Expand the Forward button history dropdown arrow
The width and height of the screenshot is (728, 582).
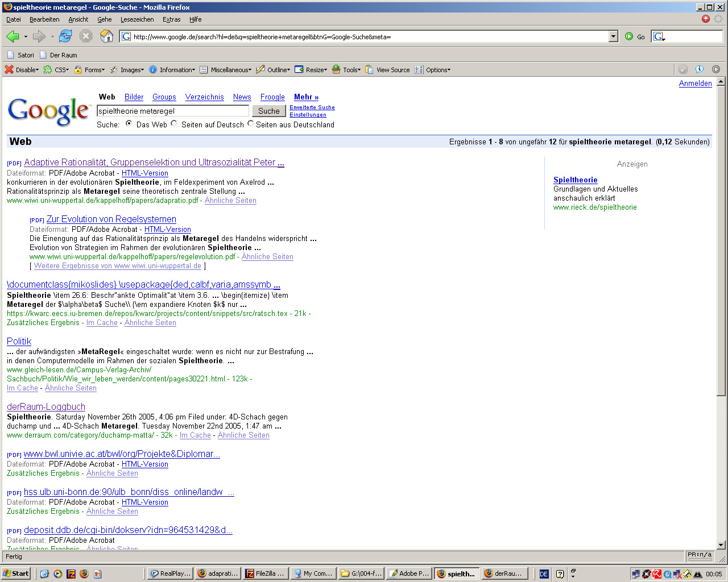[52, 36]
